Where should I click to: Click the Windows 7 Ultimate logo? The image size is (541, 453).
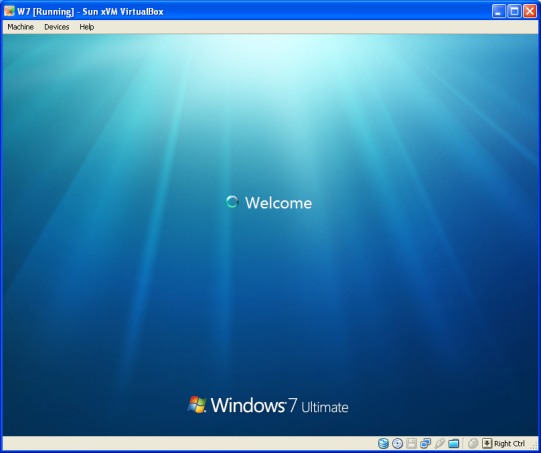point(268,405)
